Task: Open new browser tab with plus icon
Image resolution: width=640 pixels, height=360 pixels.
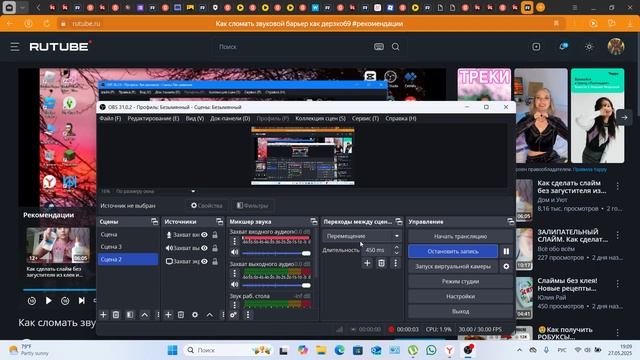Action: 540,7
